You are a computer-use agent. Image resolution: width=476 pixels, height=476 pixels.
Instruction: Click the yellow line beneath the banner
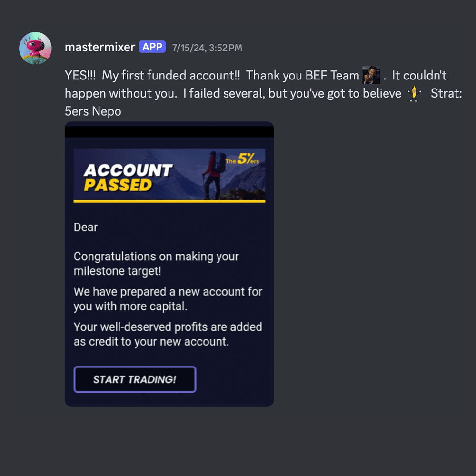169,201
